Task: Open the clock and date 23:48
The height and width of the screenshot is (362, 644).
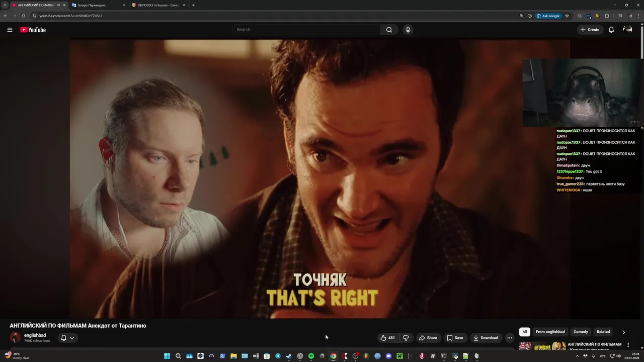Action: click(x=632, y=356)
